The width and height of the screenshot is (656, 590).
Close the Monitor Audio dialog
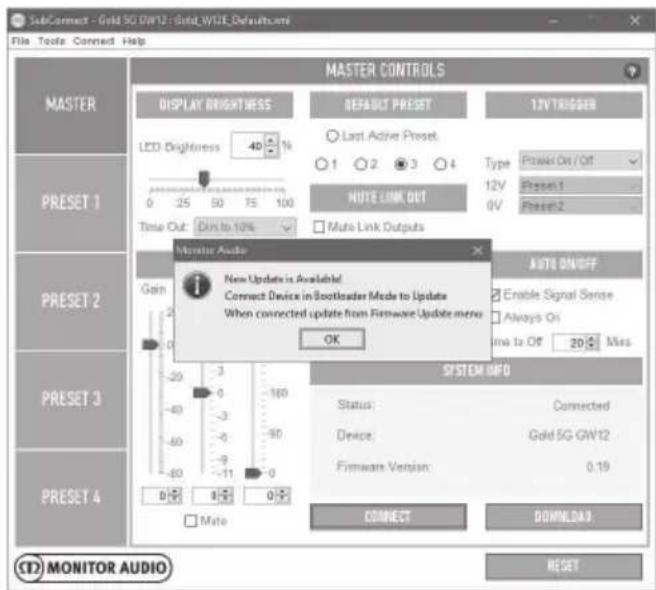click(x=477, y=250)
